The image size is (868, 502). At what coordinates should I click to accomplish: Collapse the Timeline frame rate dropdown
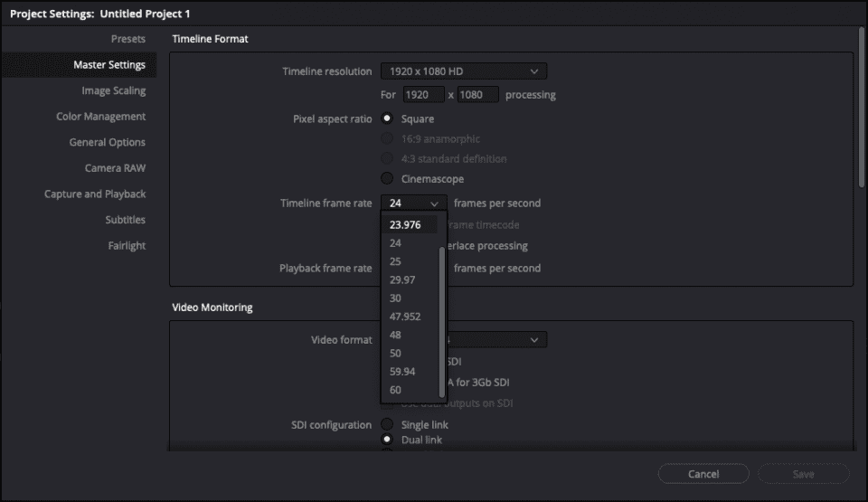click(x=413, y=204)
